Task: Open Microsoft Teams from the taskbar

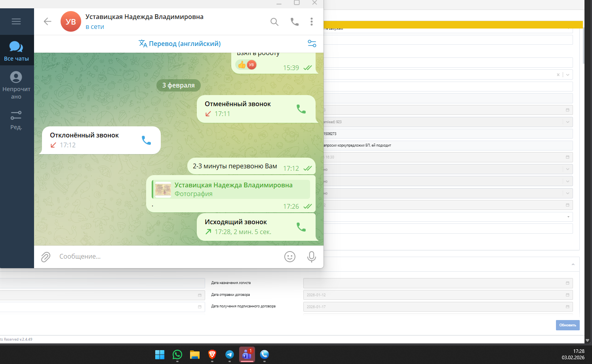Action: (x=247, y=354)
